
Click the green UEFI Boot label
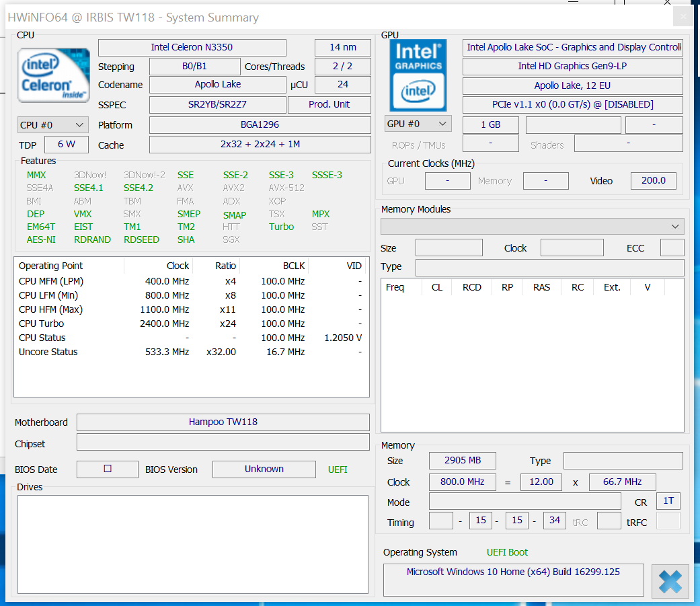coord(507,552)
